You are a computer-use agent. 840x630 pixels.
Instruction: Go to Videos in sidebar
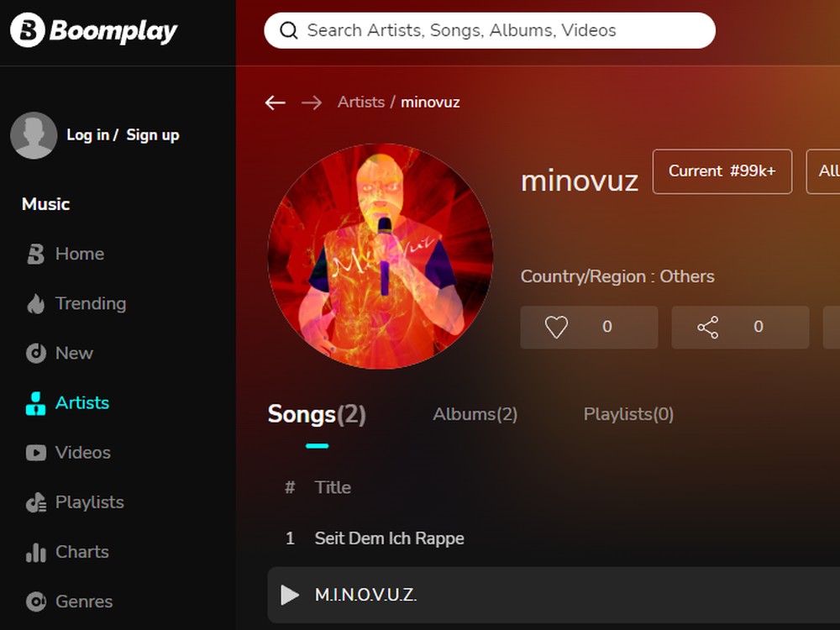(82, 452)
